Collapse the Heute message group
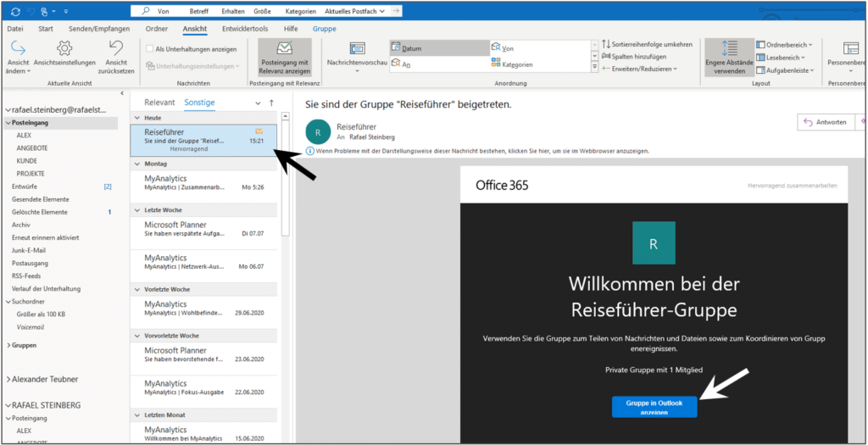 click(138, 118)
